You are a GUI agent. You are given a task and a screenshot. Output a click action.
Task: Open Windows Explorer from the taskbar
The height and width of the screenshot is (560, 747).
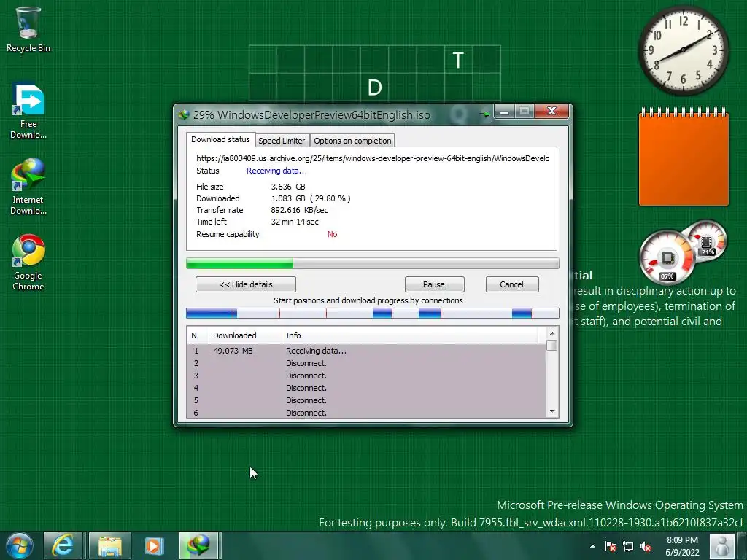tap(110, 545)
